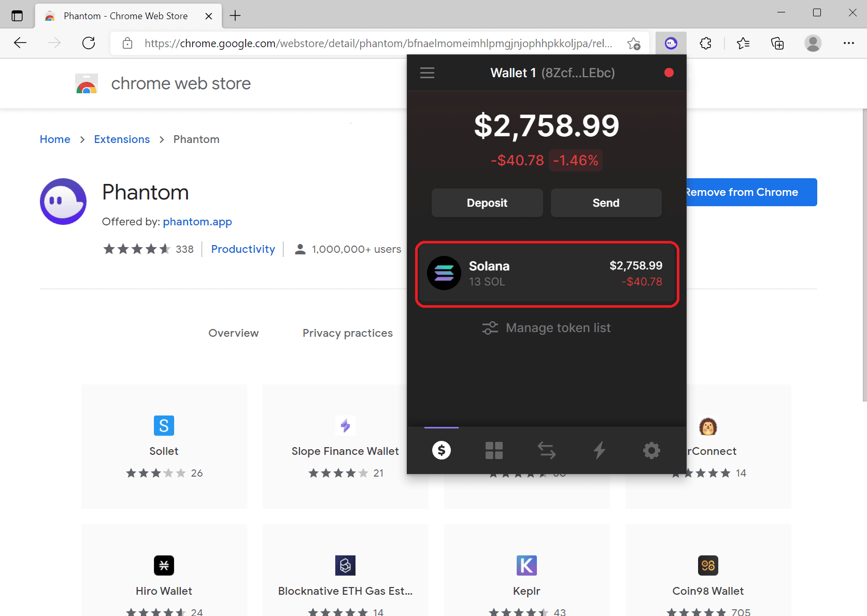Open the browser Settings and more menu
This screenshot has width=867, height=616.
pyautogui.click(x=849, y=43)
